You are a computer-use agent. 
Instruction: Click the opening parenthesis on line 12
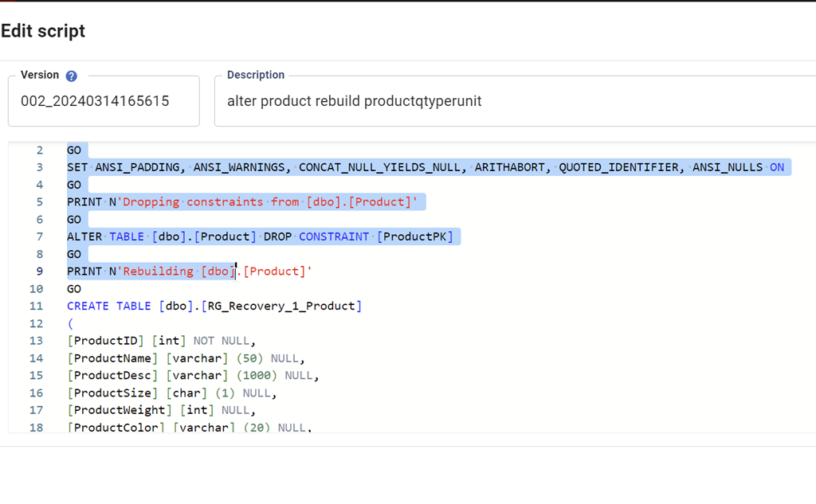pyautogui.click(x=69, y=324)
